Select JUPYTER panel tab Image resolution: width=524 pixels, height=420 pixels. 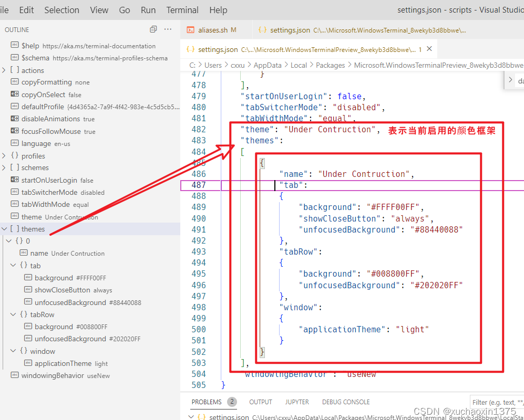[297, 402]
